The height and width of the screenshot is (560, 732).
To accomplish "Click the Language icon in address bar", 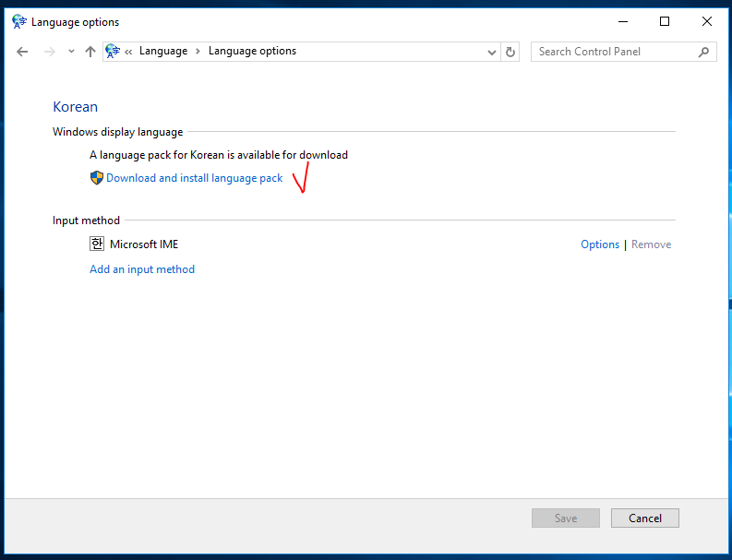I will [113, 51].
